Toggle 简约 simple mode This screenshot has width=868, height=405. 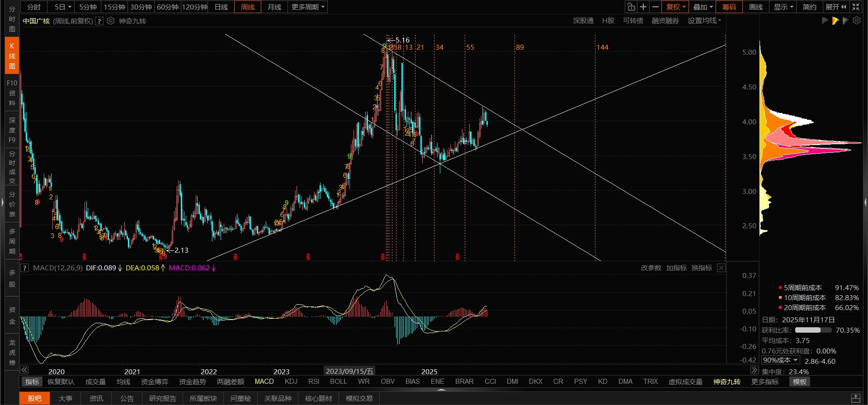[809, 7]
